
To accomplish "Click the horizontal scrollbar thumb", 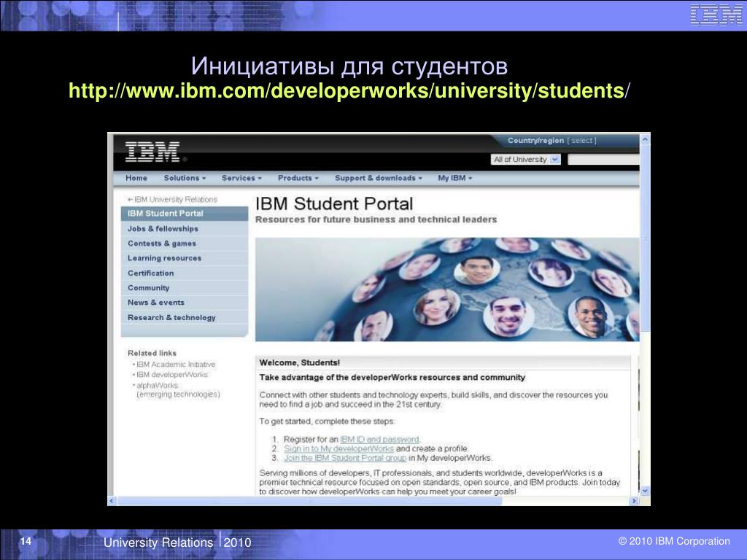I will point(309,501).
